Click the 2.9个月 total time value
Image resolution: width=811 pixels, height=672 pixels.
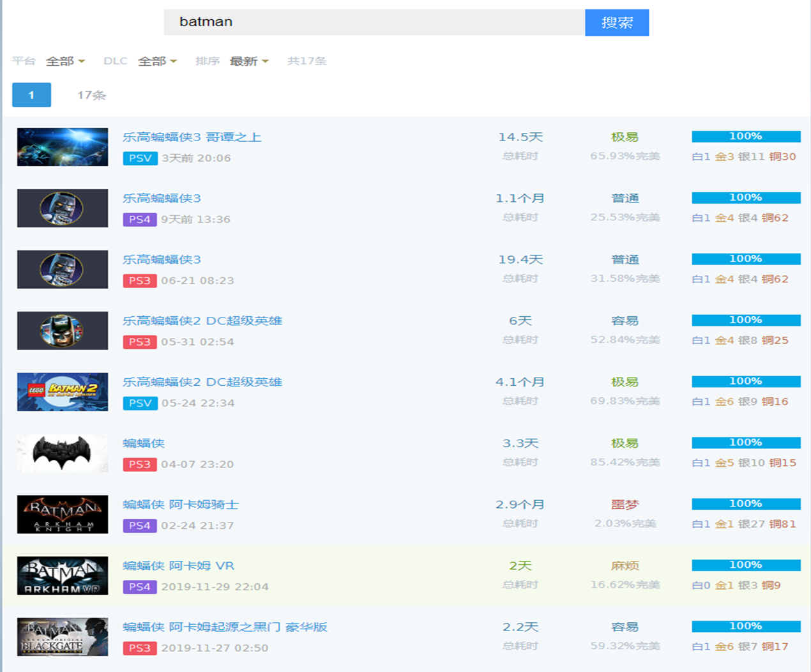520,505
